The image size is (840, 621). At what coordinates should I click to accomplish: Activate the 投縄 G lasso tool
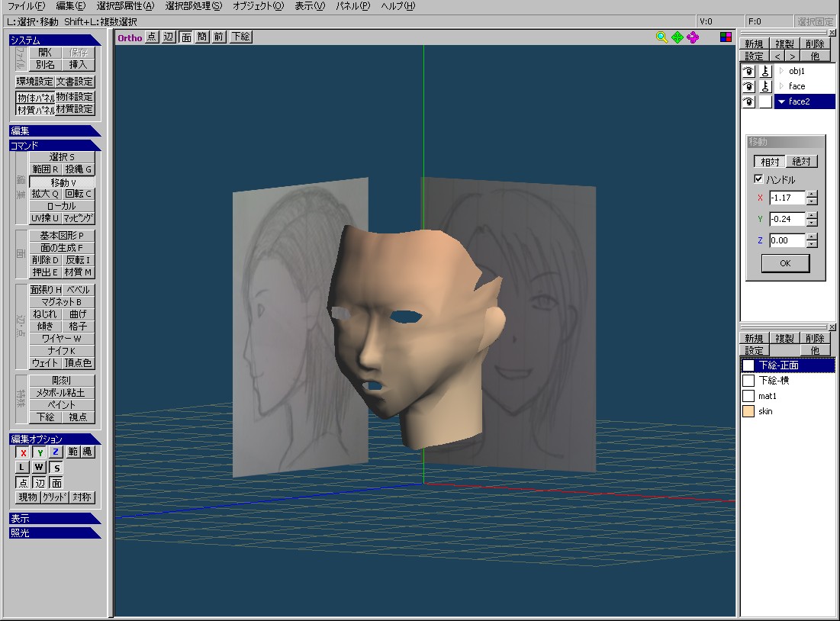(x=79, y=169)
